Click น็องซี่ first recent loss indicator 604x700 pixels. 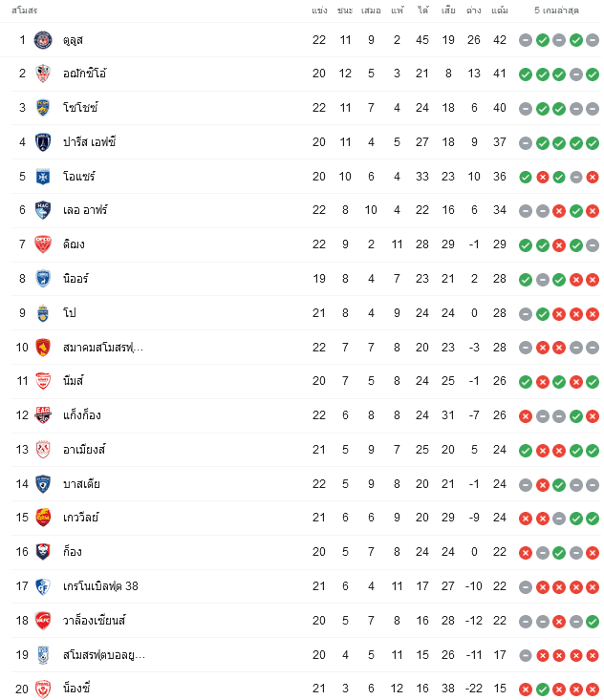(526, 689)
